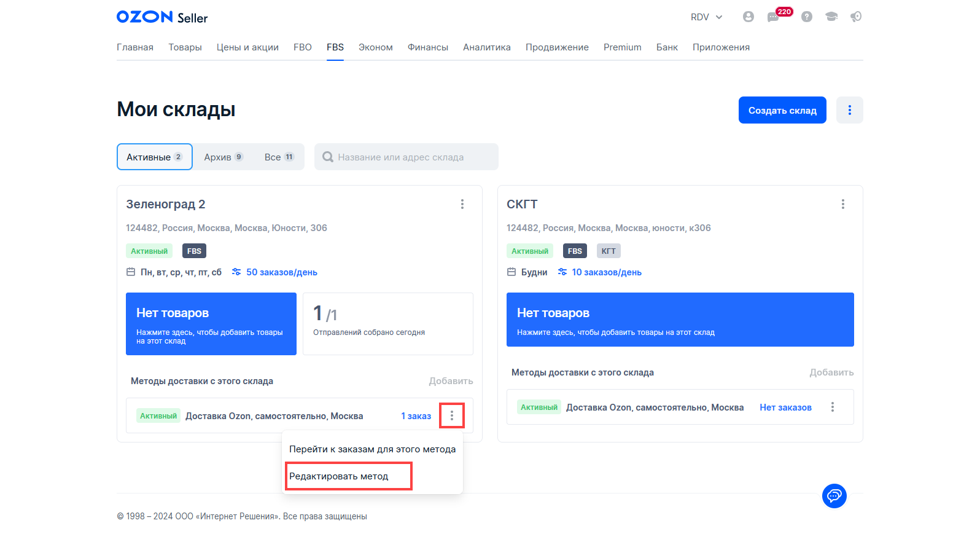Open the help question mark icon
Viewport: 980px width, 539px height.
[807, 17]
